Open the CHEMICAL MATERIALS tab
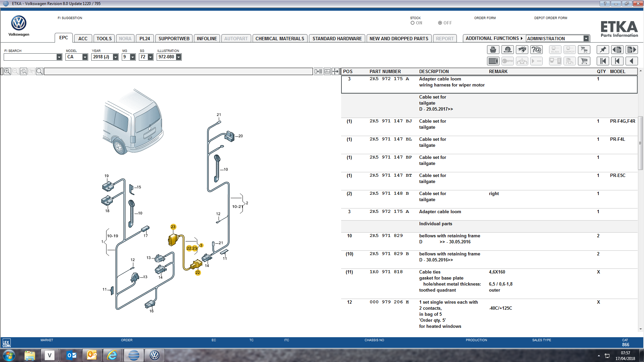The image size is (644, 362). click(x=280, y=39)
